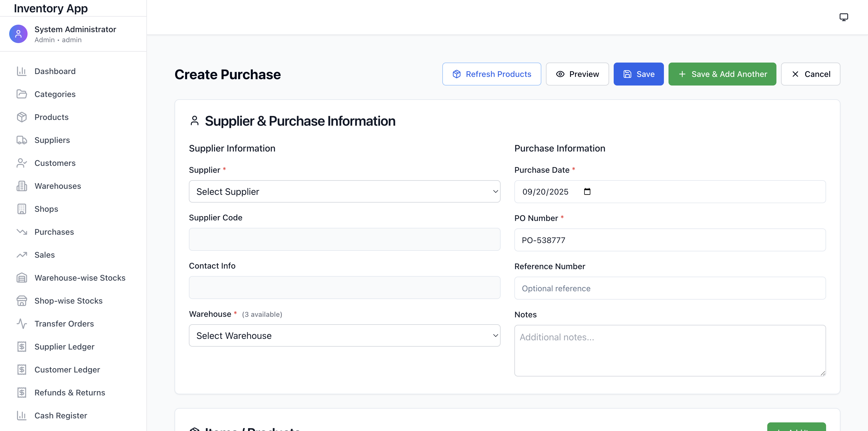Cancel the purchase creation
868x431 pixels.
(x=810, y=74)
